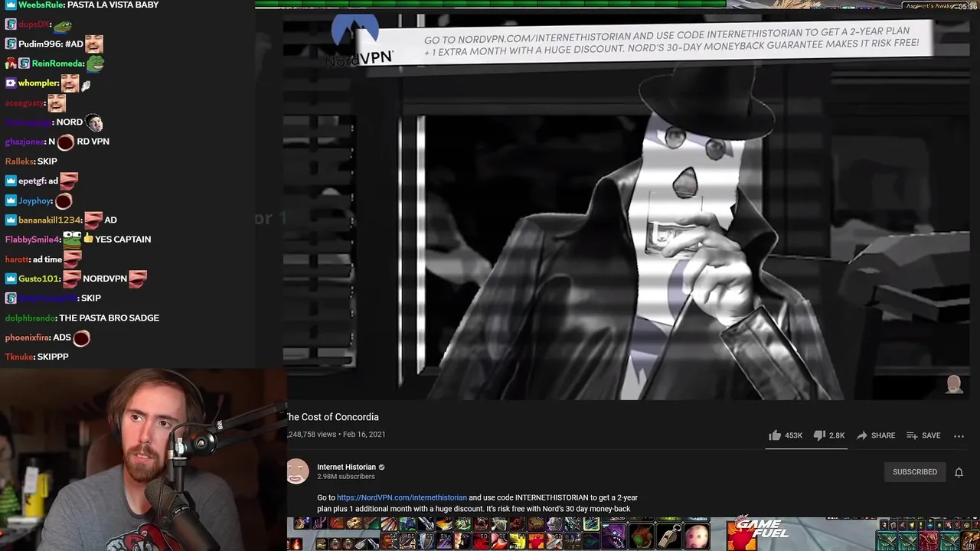The width and height of the screenshot is (980, 551).
Task: Click chat username bananakill1234
Action: pos(49,220)
